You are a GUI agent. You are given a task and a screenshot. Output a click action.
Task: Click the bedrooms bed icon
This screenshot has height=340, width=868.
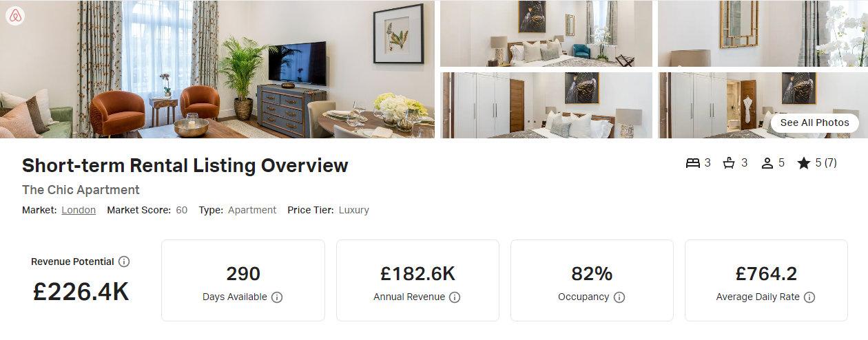point(693,163)
